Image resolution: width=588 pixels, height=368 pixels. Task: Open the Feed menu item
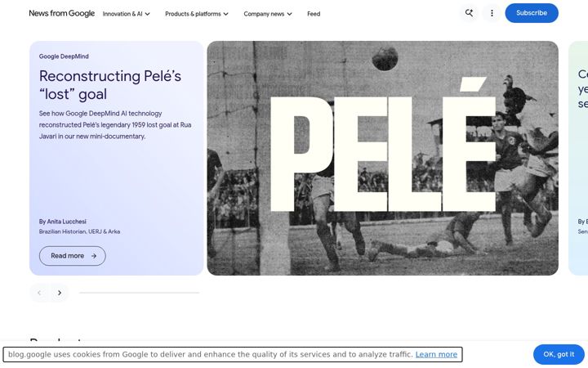314,14
